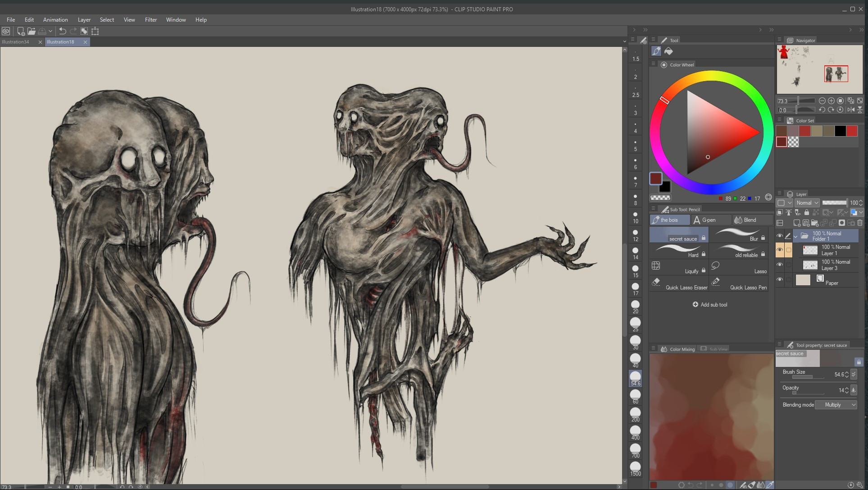868x490 pixels.
Task: Select Quick Lasso Eraser
Action: coord(679,283)
